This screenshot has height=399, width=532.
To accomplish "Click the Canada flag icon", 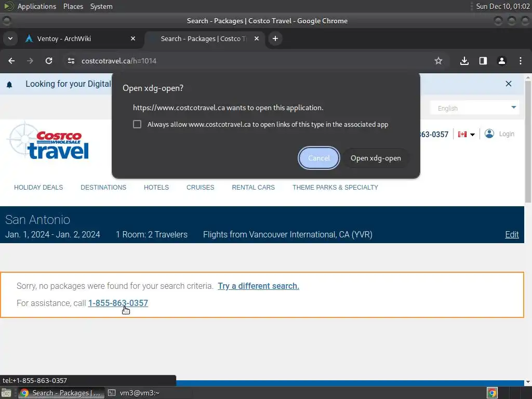I will tap(462, 135).
